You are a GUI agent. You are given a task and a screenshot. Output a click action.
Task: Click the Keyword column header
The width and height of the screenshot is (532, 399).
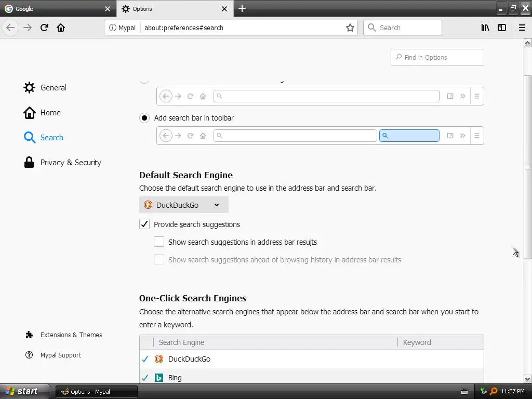point(441,342)
